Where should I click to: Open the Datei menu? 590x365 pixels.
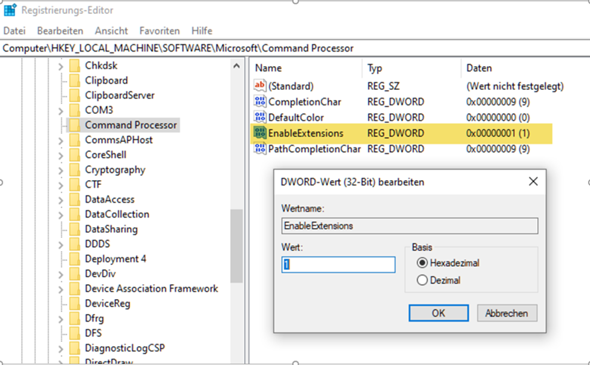(14, 31)
